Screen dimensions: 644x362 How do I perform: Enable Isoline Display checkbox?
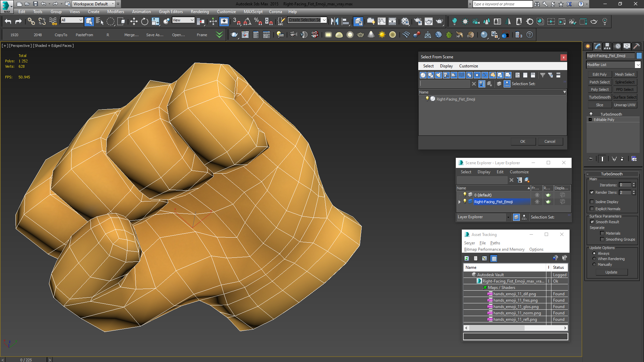point(592,202)
